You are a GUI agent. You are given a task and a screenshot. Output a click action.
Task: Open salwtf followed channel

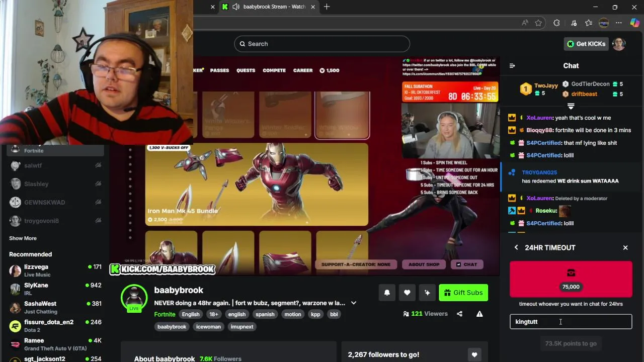(55, 165)
